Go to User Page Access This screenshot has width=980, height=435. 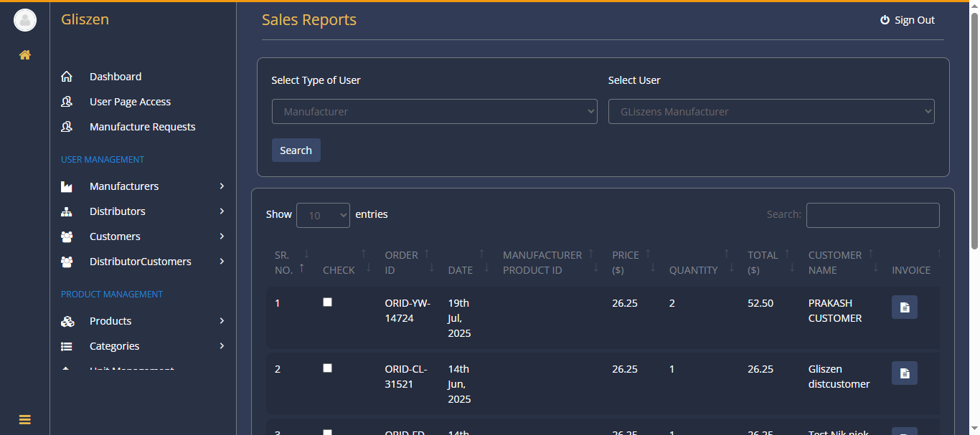130,102
